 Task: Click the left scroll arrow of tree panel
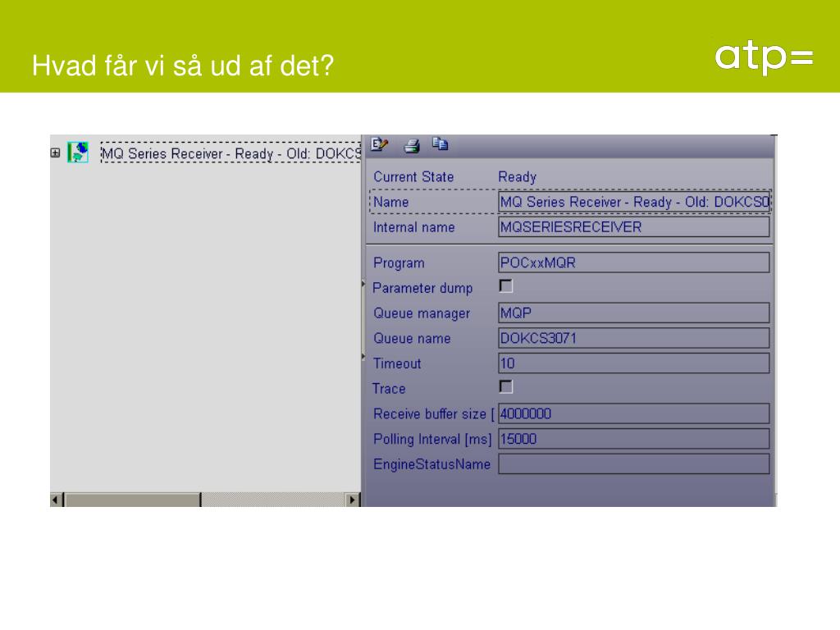pyautogui.click(x=55, y=500)
